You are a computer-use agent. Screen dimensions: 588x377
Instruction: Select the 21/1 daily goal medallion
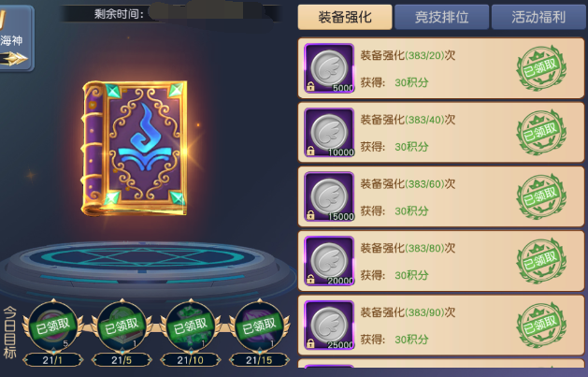point(53,326)
